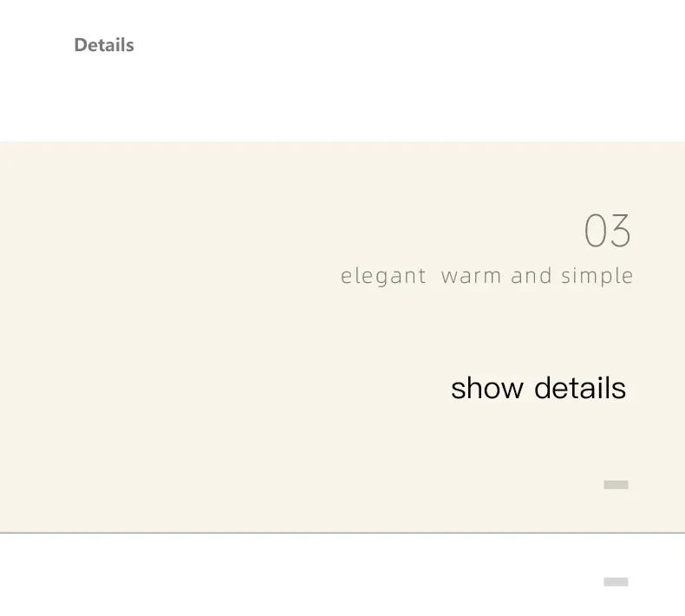Screen dimensions: 685x616
Task: Click the gray dash in the beige banner
Action: click(616, 484)
